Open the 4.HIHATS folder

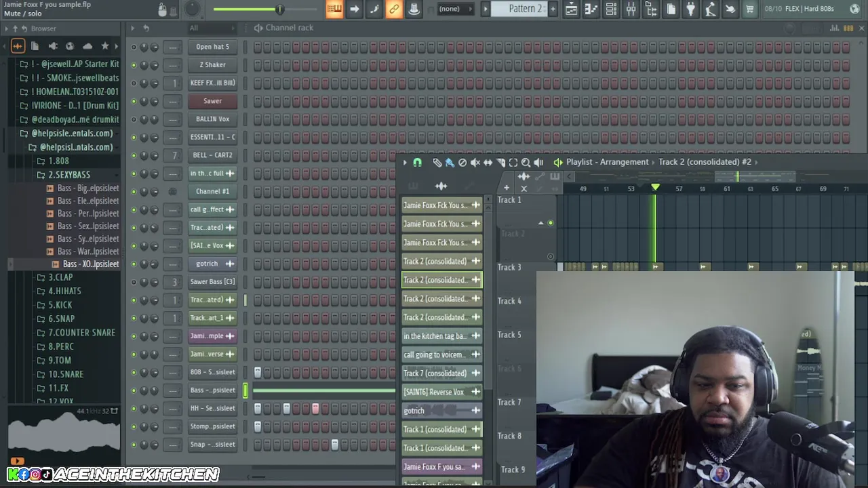click(64, 291)
